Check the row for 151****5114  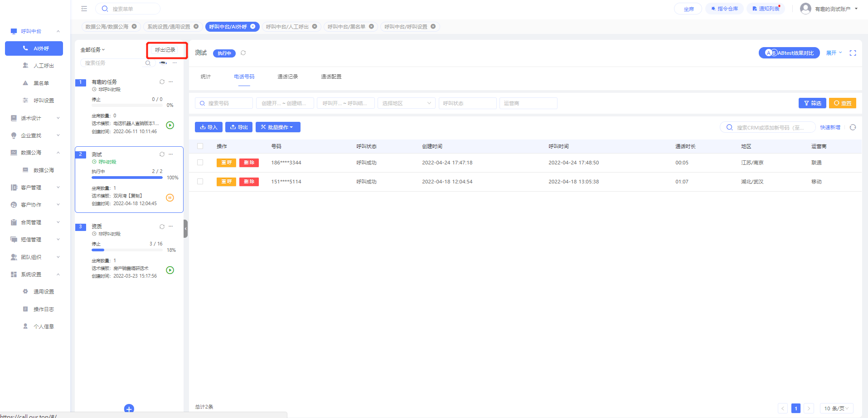click(x=200, y=182)
